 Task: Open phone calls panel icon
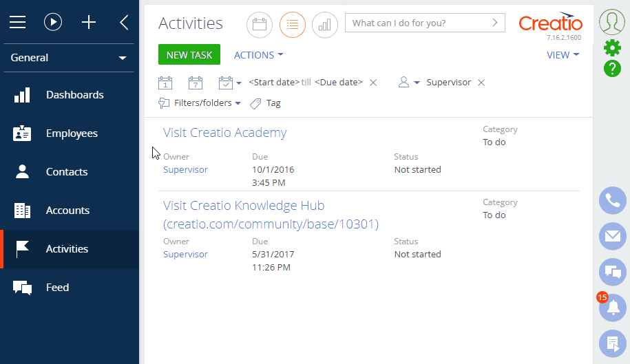tap(613, 200)
